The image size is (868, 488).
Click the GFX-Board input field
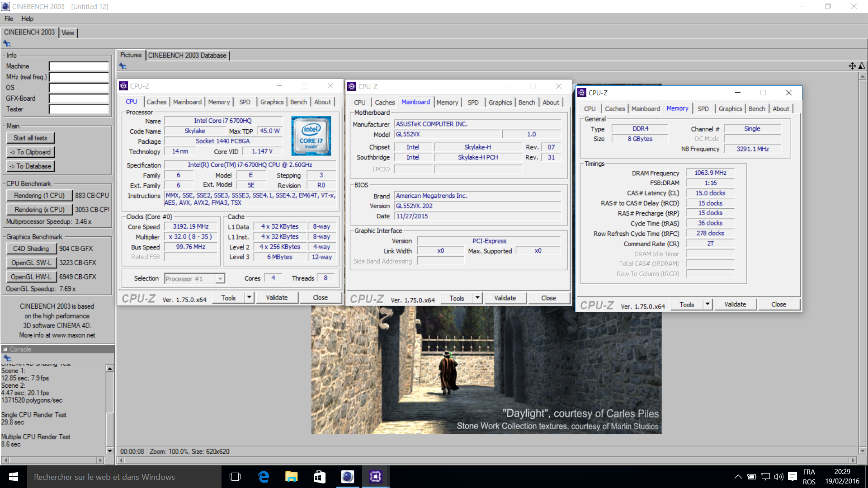point(79,98)
